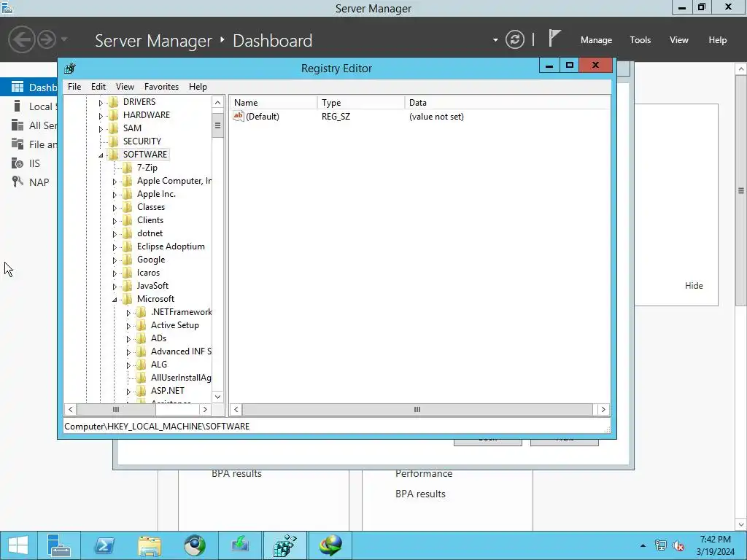
Task: Open the File menu in Registry Editor
Action: [x=74, y=87]
